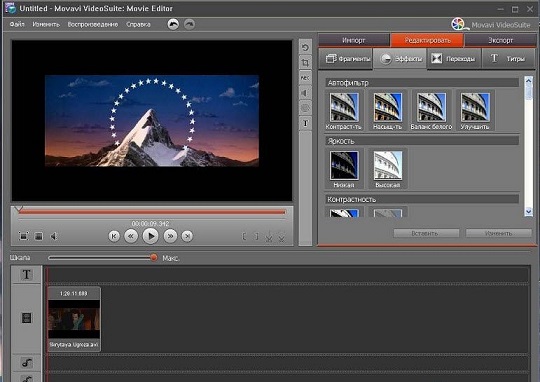This screenshot has height=382, width=540.
Task: Click the Изменить button below effects
Action: click(498, 233)
